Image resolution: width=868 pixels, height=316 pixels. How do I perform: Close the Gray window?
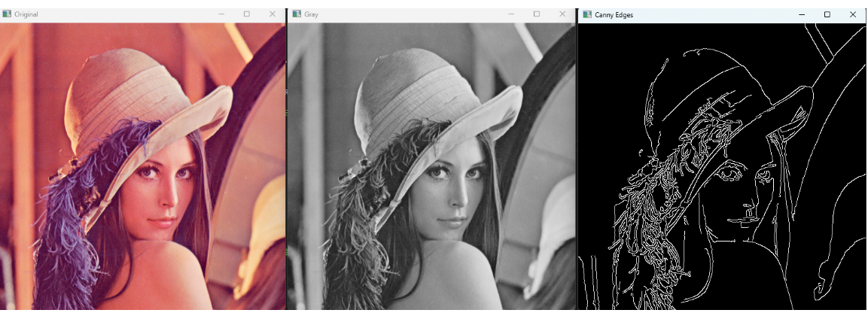pos(562,14)
